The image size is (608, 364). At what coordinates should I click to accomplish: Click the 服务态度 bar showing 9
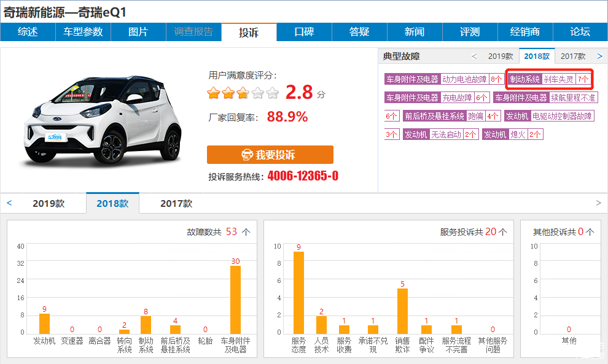[298, 292]
